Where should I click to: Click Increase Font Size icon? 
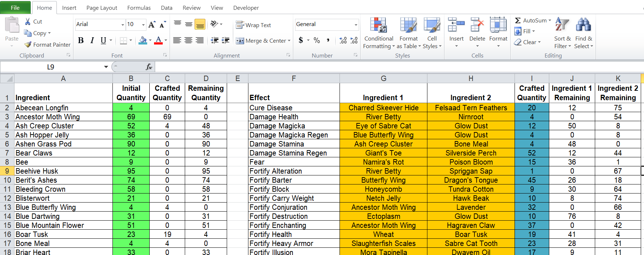pyautogui.click(x=152, y=25)
